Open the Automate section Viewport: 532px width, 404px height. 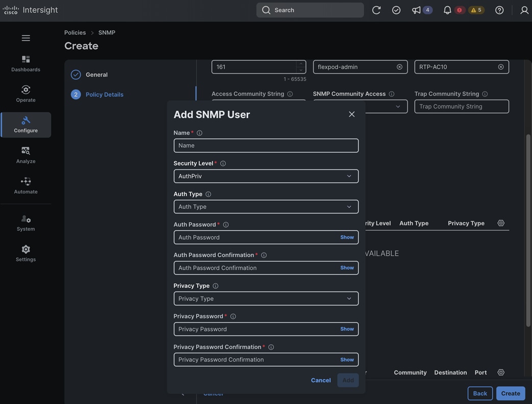pos(26,186)
